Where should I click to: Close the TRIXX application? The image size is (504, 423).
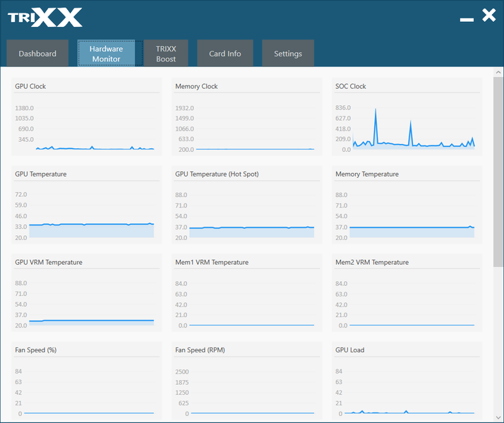[489, 15]
